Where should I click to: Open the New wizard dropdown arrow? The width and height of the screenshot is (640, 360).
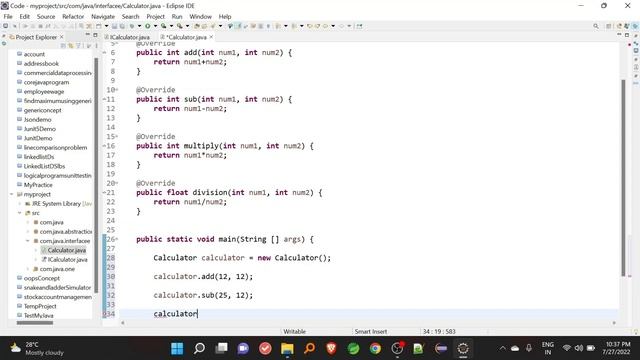(x=107, y=26)
